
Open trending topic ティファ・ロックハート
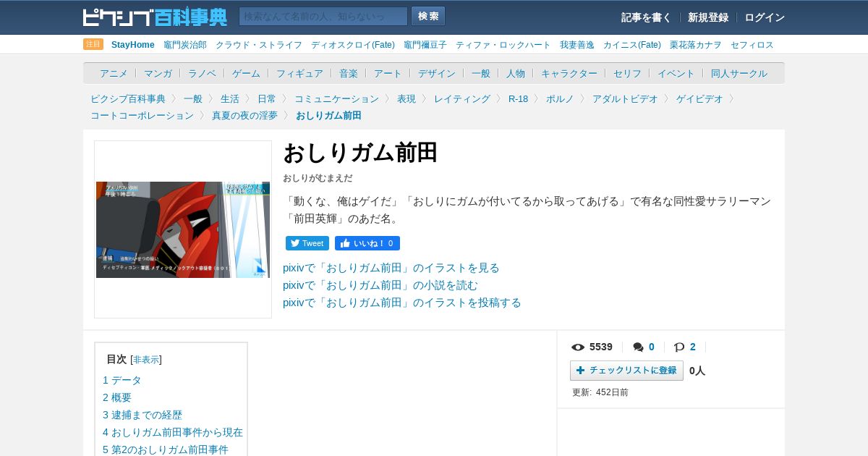503,45
